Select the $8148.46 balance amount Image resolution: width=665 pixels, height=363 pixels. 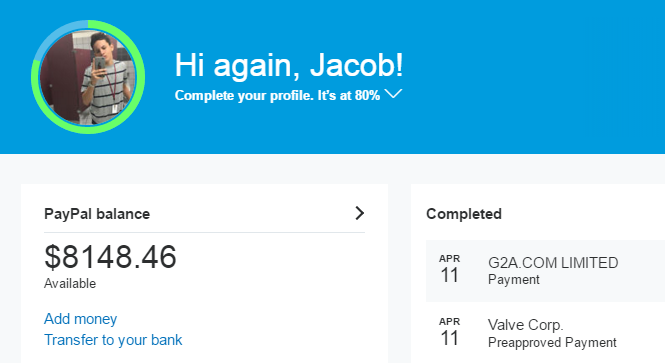(x=110, y=257)
